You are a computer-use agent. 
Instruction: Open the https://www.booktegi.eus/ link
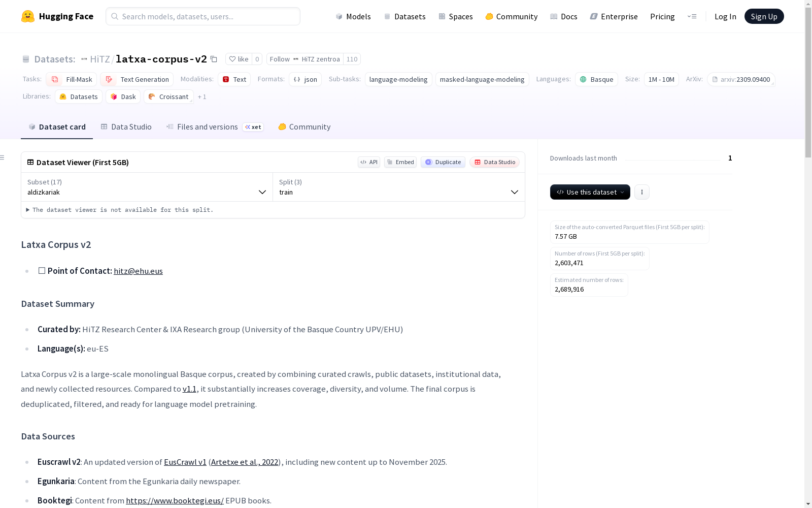[175, 501]
